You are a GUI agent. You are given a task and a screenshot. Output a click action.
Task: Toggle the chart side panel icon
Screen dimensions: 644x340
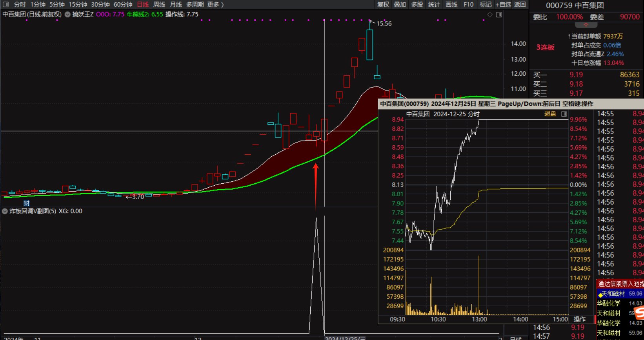tap(499, 15)
